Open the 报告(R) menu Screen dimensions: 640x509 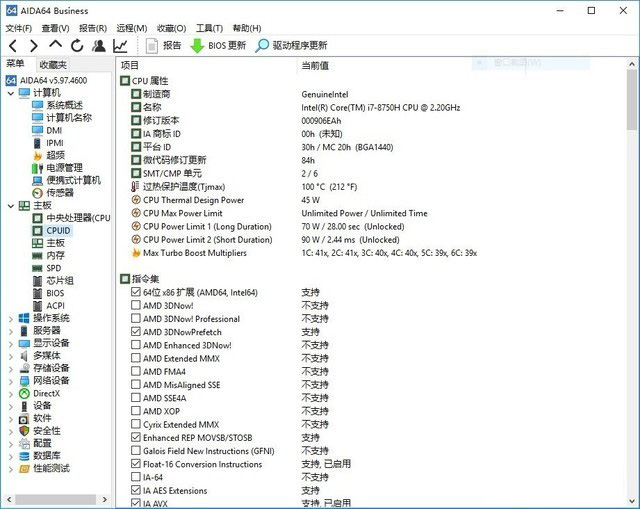pyautogui.click(x=93, y=28)
